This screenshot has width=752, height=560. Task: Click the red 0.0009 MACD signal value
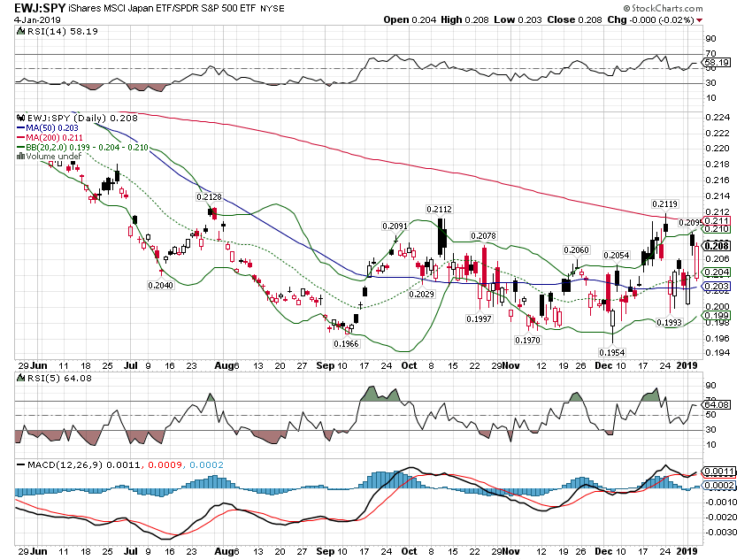pos(165,465)
